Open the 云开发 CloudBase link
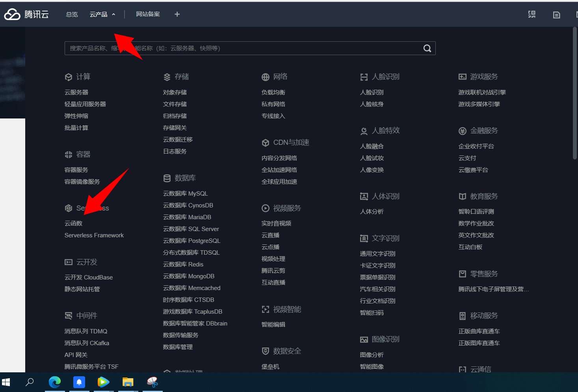 pyautogui.click(x=89, y=277)
